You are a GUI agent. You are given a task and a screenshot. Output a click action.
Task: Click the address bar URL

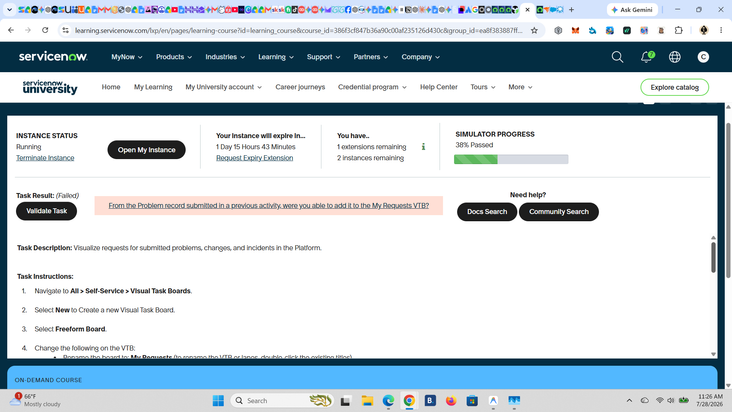(299, 30)
